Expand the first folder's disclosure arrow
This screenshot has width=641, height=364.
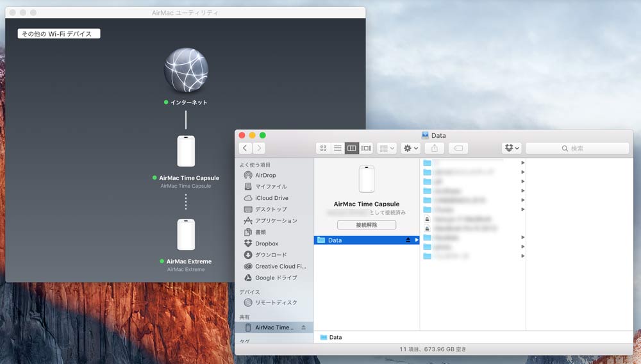(x=522, y=163)
